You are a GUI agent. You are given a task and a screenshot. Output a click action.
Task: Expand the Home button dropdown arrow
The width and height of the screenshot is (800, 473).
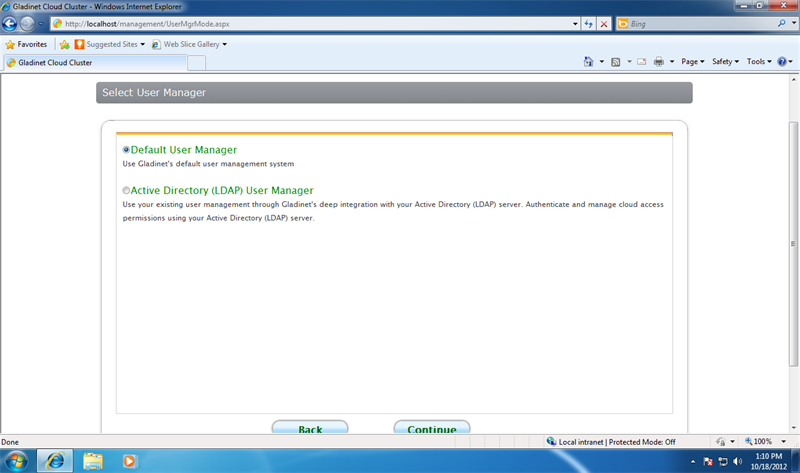602,62
